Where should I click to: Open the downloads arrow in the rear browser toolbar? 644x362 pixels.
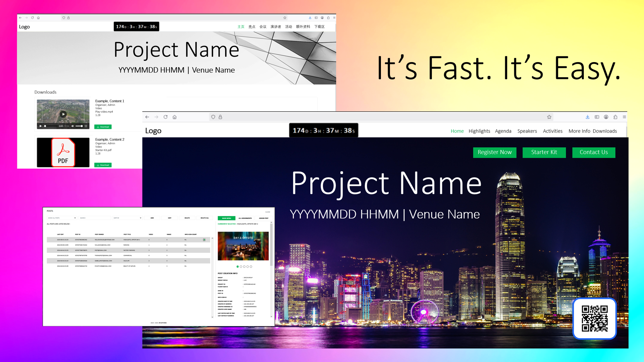click(x=310, y=18)
